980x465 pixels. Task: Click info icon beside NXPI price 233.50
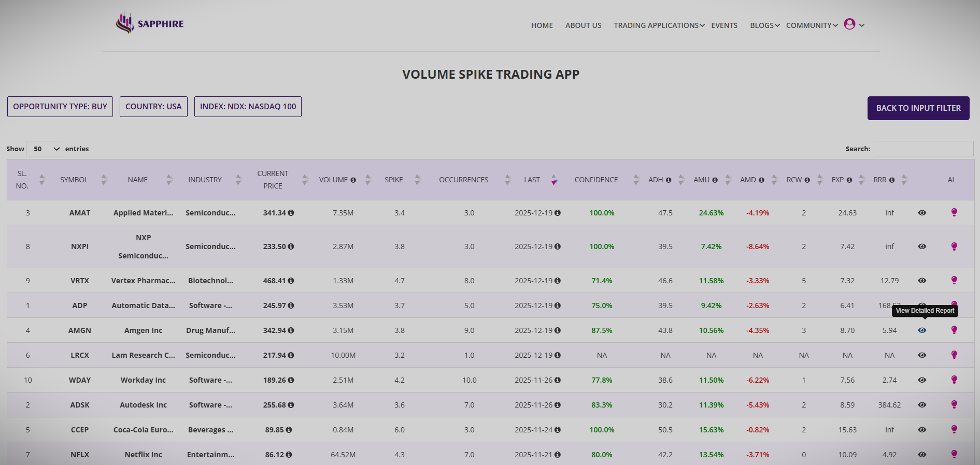click(x=291, y=246)
